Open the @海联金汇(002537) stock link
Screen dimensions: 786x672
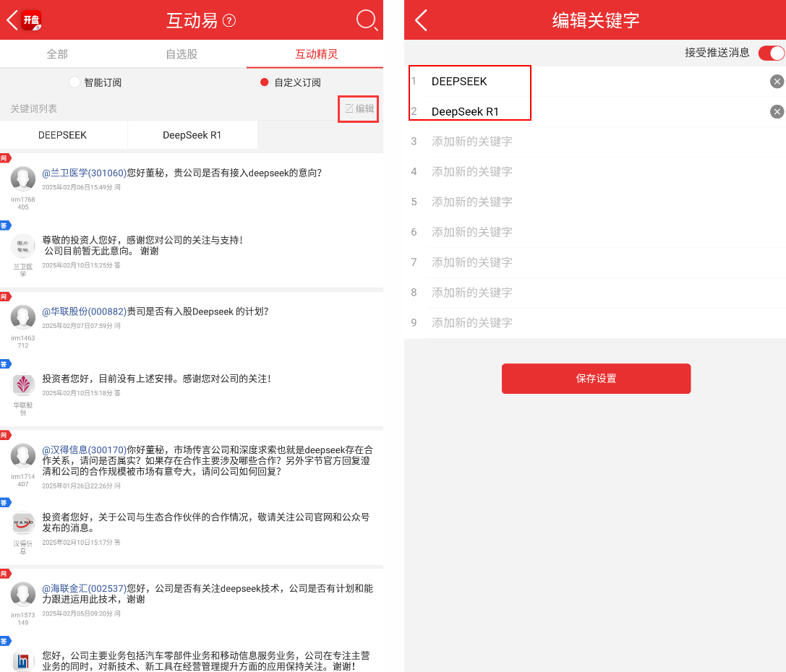tap(84, 589)
